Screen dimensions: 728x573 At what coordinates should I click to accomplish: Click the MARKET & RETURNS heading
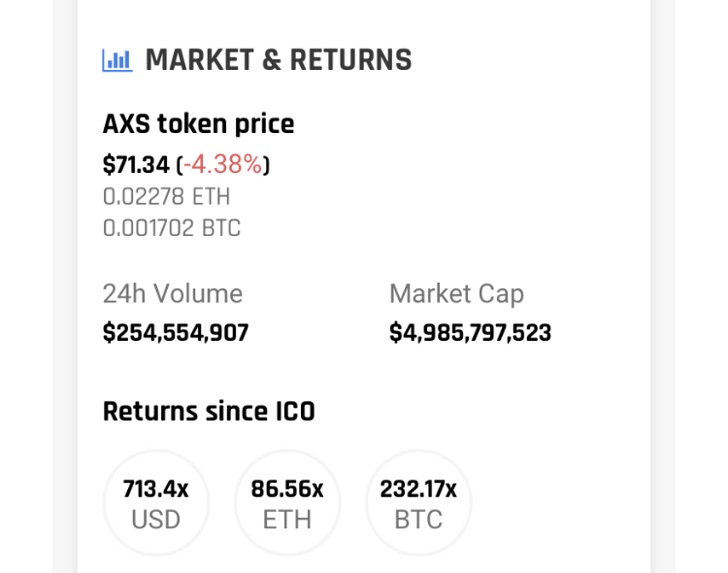point(279,60)
